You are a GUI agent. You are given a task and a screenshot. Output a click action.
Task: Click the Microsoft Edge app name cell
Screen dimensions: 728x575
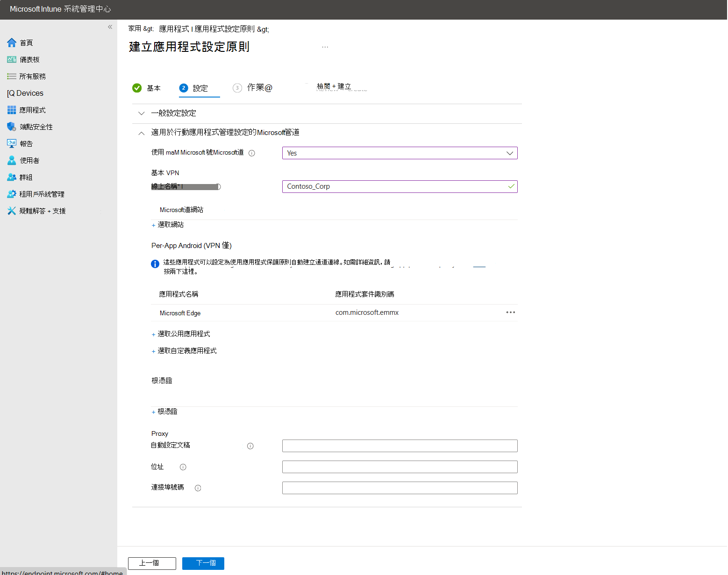coord(180,313)
